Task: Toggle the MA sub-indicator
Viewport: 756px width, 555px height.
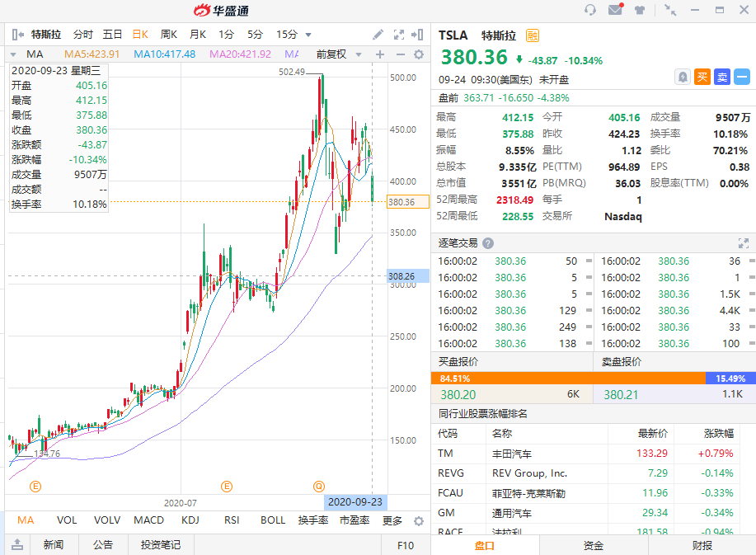Action: (x=26, y=520)
